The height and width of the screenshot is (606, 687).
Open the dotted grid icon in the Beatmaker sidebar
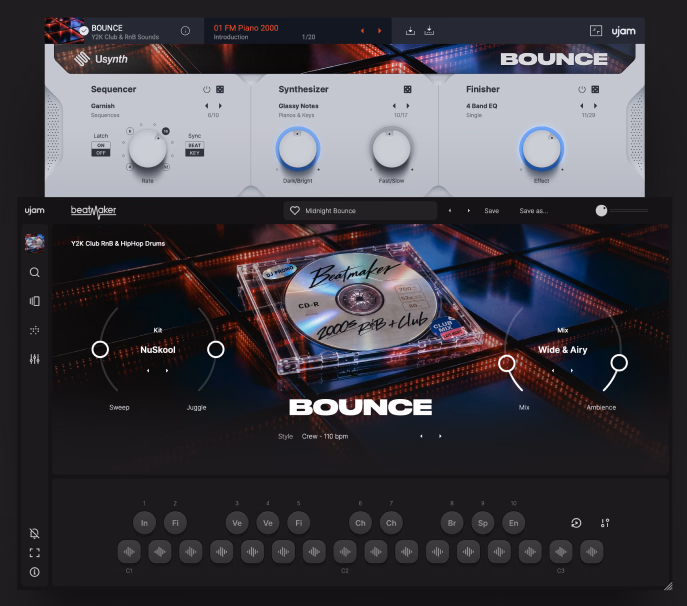click(x=35, y=330)
